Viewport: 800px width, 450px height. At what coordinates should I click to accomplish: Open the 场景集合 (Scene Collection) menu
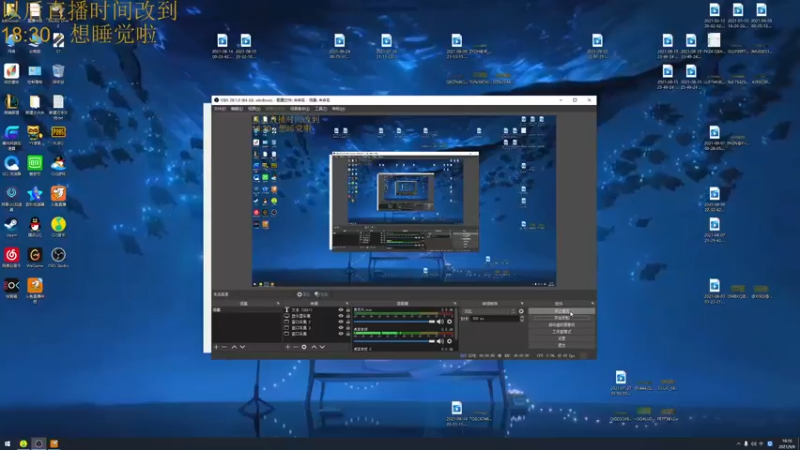point(299,109)
